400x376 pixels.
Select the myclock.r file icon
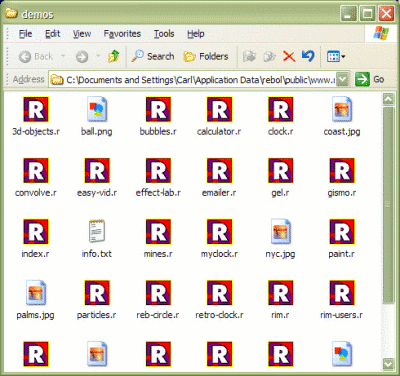click(219, 232)
